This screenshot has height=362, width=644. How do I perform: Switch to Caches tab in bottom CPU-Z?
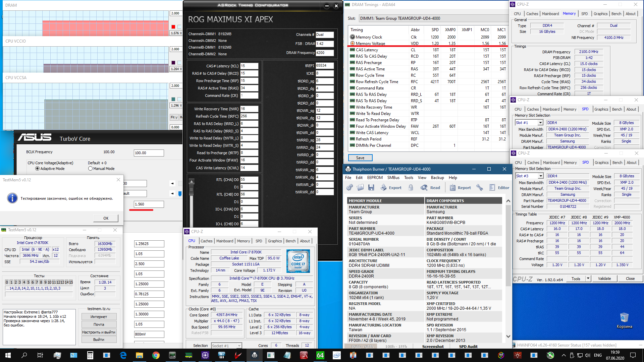[x=206, y=241]
